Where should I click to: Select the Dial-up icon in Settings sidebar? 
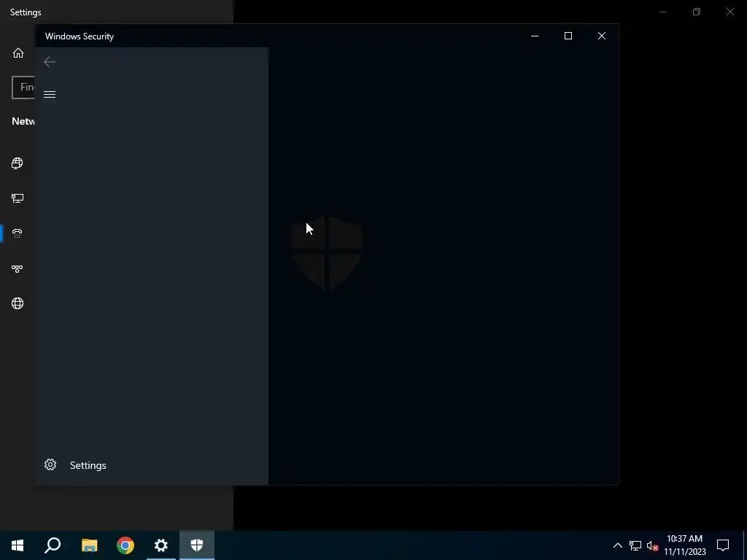[x=18, y=233]
